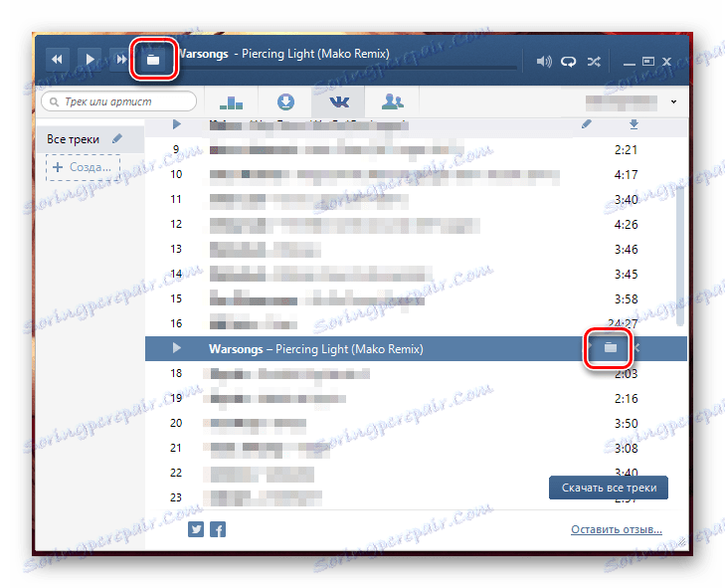Remove the Warsongs track with X
The height and width of the screenshot is (588, 725).
pyautogui.click(x=637, y=348)
